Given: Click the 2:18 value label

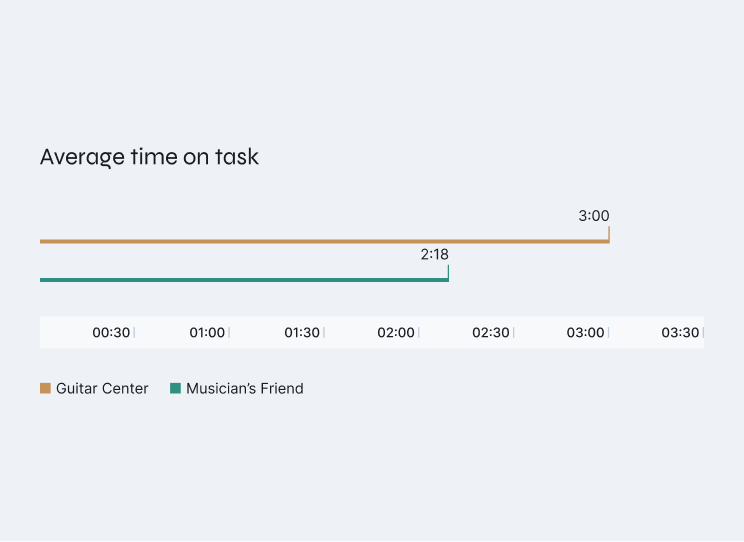Looking at the screenshot, I should point(434,255).
